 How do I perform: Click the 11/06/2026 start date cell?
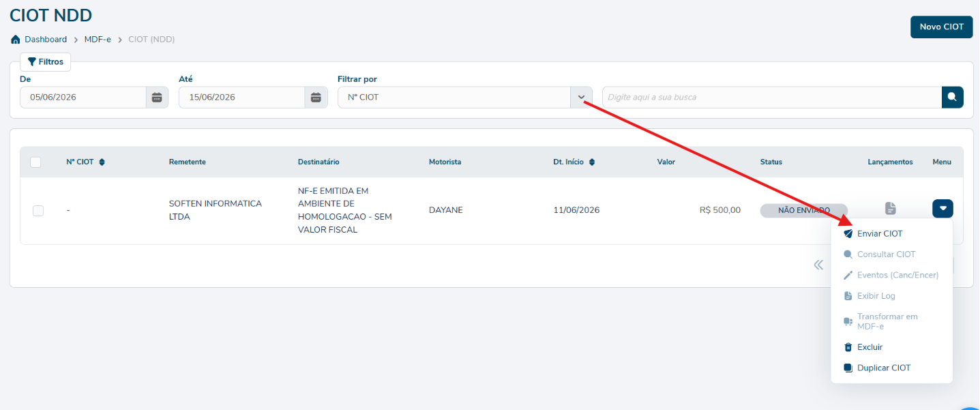point(576,210)
